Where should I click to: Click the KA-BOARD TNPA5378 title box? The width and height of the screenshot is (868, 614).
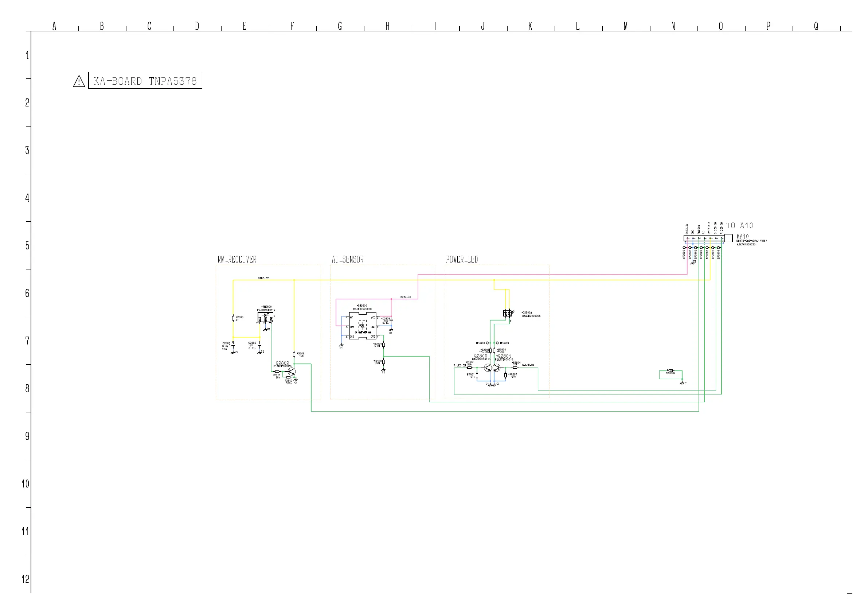[145, 81]
